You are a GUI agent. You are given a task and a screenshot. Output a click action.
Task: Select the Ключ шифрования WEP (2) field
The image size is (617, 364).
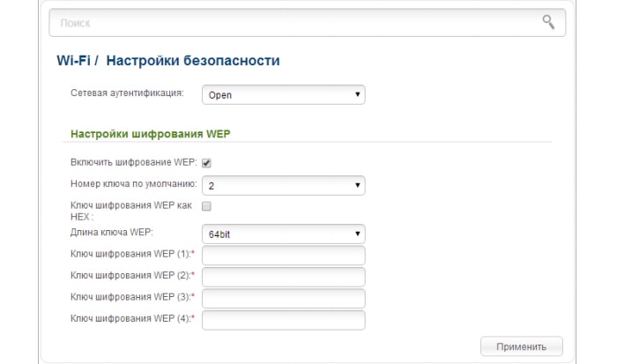tap(283, 277)
